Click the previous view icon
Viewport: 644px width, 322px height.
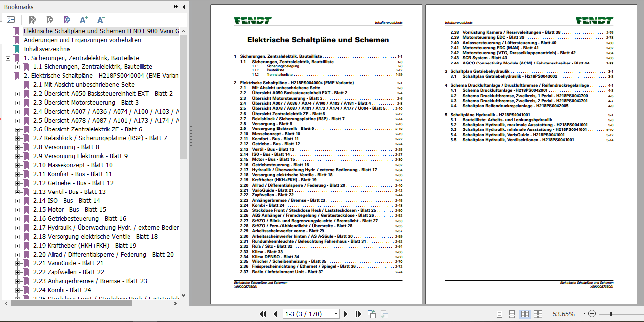point(372,314)
